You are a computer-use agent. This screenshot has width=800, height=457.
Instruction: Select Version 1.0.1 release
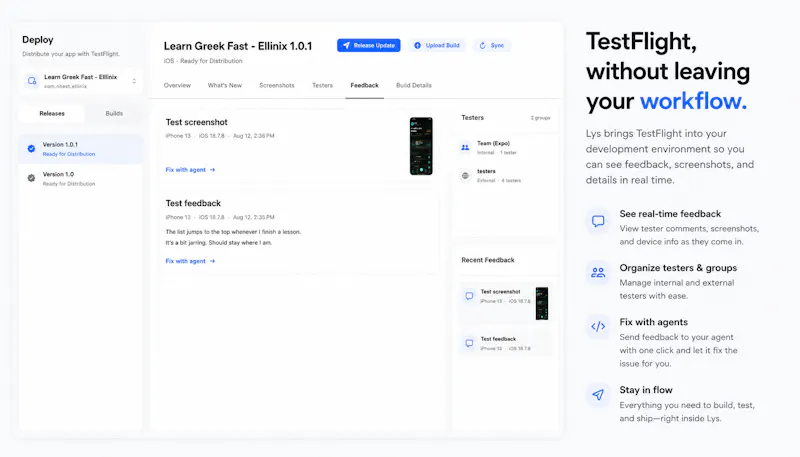[81, 149]
